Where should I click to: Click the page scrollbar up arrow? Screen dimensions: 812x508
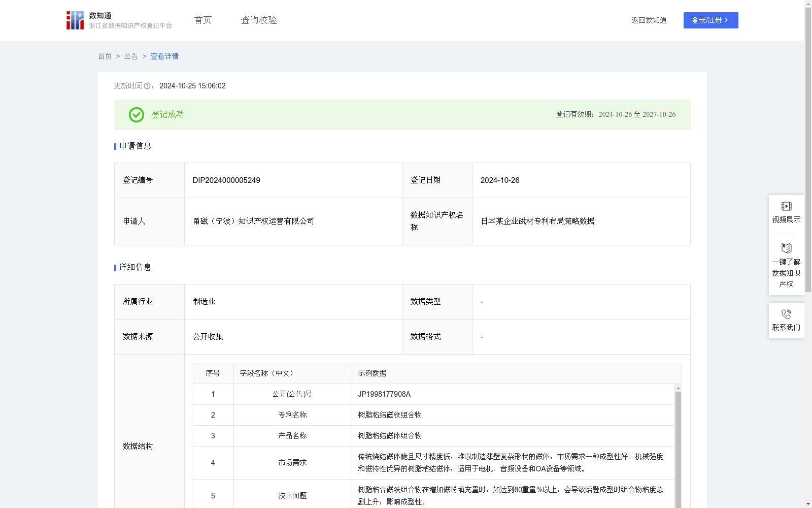(x=808, y=4)
